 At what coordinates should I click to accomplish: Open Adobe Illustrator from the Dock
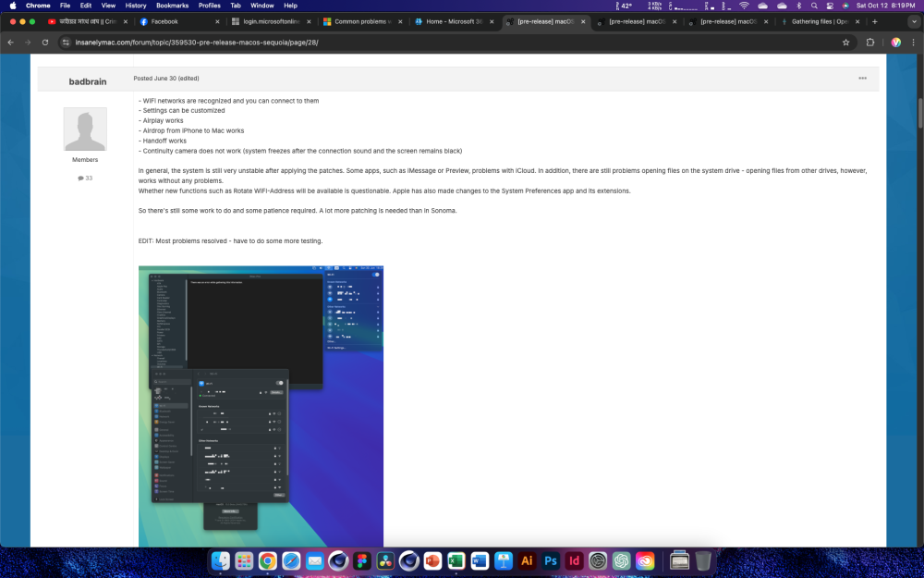pyautogui.click(x=527, y=560)
